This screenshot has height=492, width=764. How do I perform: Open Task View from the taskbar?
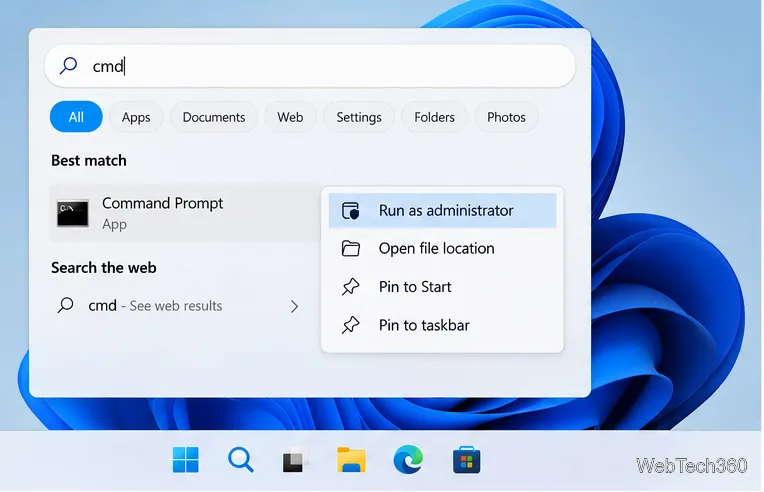pyautogui.click(x=295, y=460)
